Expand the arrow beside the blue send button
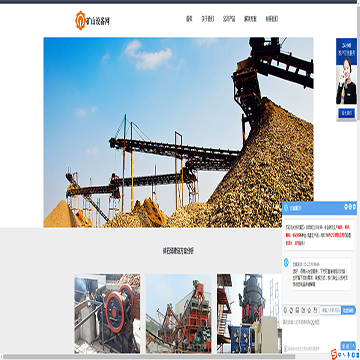Image resolution: width=360 pixels, height=360 pixels. [x=353, y=345]
